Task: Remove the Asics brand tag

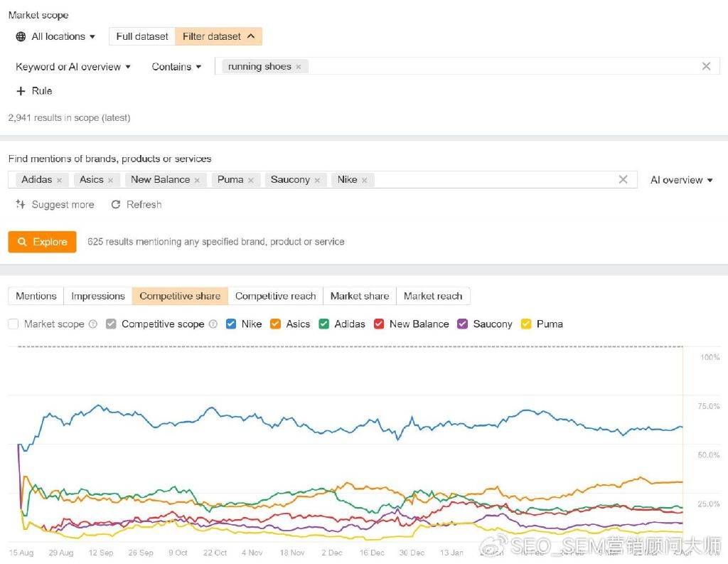Action: [x=110, y=180]
